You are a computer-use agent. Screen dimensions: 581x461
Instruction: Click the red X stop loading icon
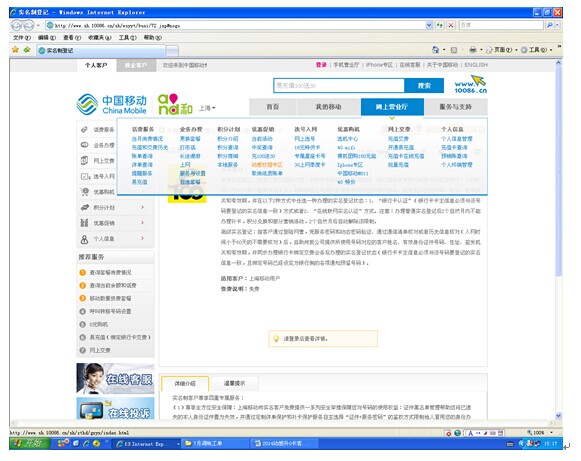(x=450, y=25)
